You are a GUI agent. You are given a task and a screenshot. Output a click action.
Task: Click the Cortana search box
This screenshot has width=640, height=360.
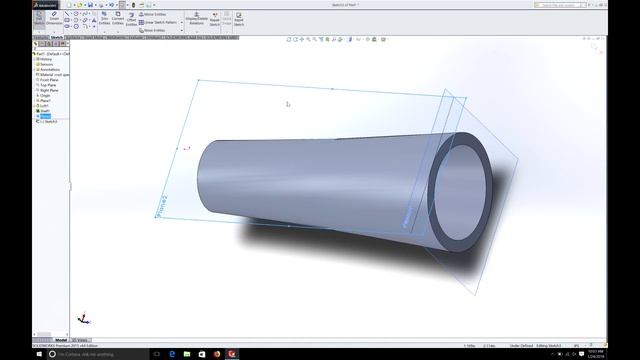[98, 354]
